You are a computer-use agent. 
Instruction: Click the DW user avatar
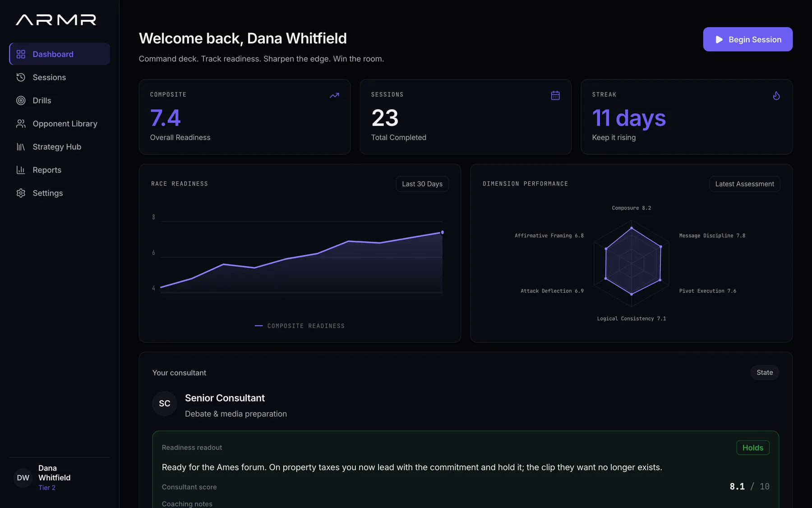pos(23,478)
